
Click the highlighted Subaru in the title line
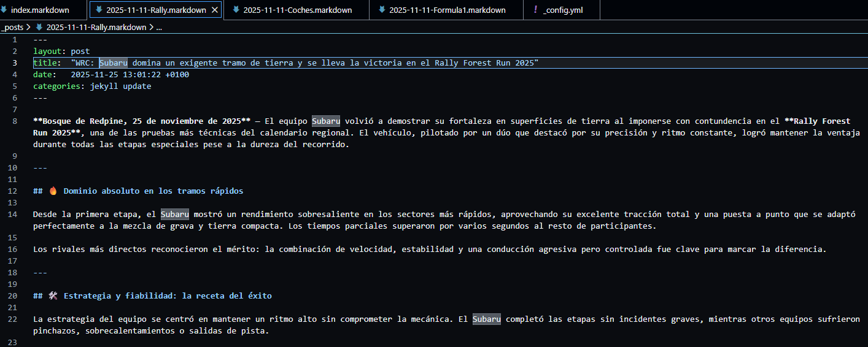click(x=114, y=63)
